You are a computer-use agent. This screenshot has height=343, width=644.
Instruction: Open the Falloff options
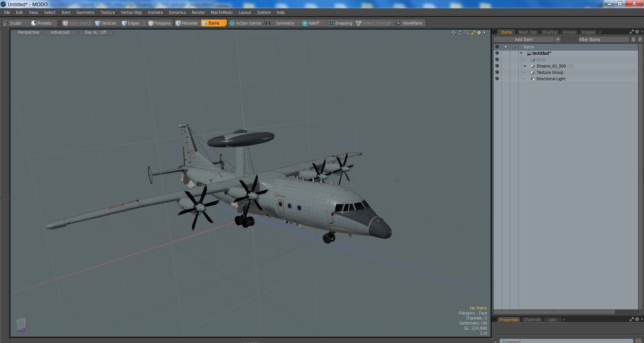(311, 23)
